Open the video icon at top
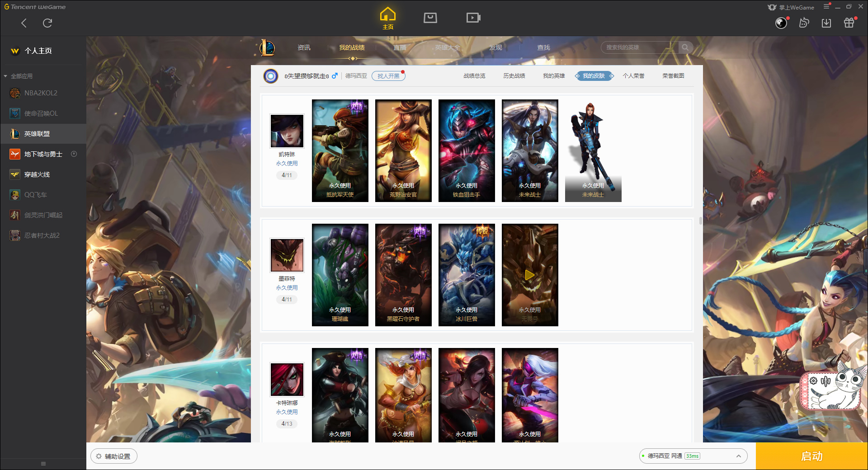The image size is (868, 470). pyautogui.click(x=473, y=18)
